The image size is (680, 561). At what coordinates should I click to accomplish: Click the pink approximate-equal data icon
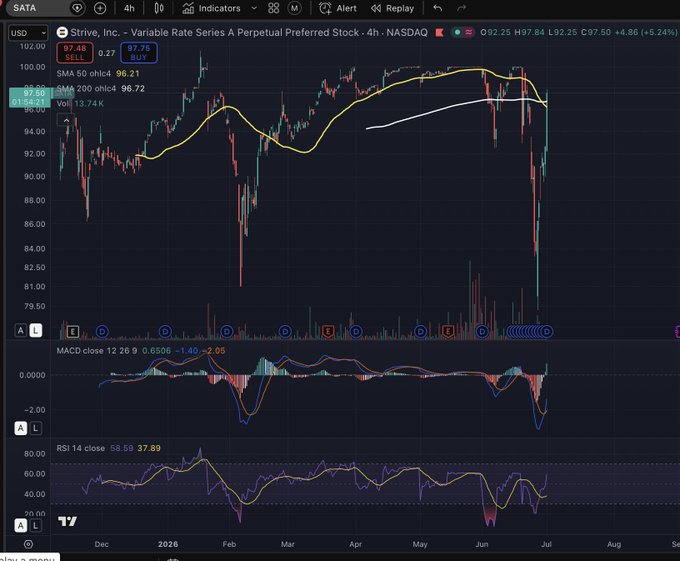point(469,32)
